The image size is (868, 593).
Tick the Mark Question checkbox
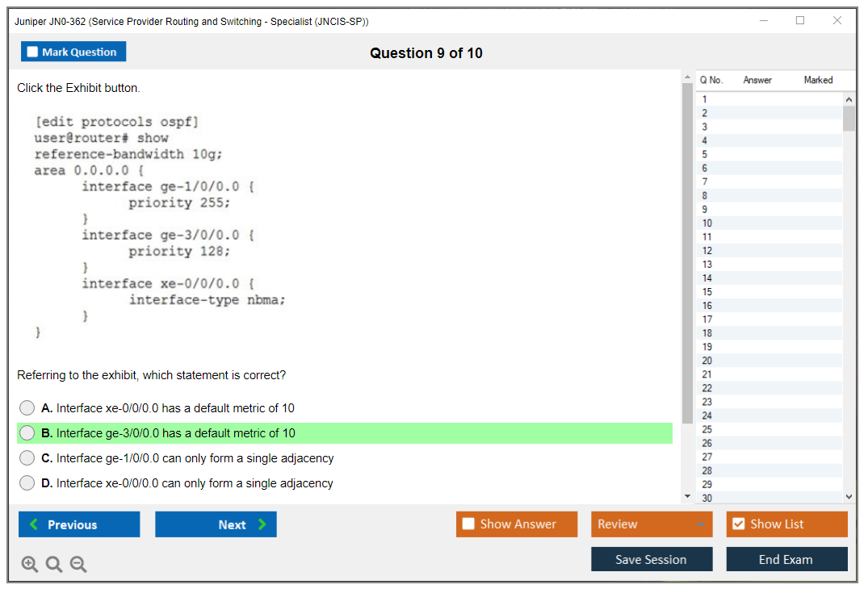click(x=33, y=52)
